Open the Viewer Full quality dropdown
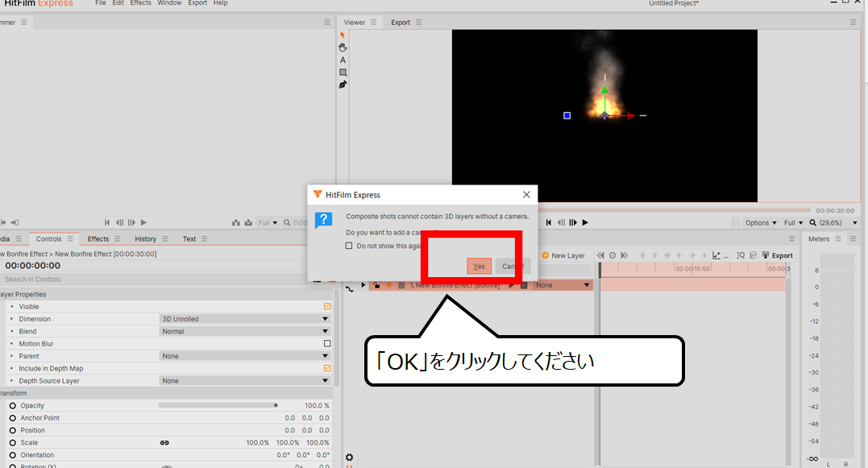 (793, 222)
